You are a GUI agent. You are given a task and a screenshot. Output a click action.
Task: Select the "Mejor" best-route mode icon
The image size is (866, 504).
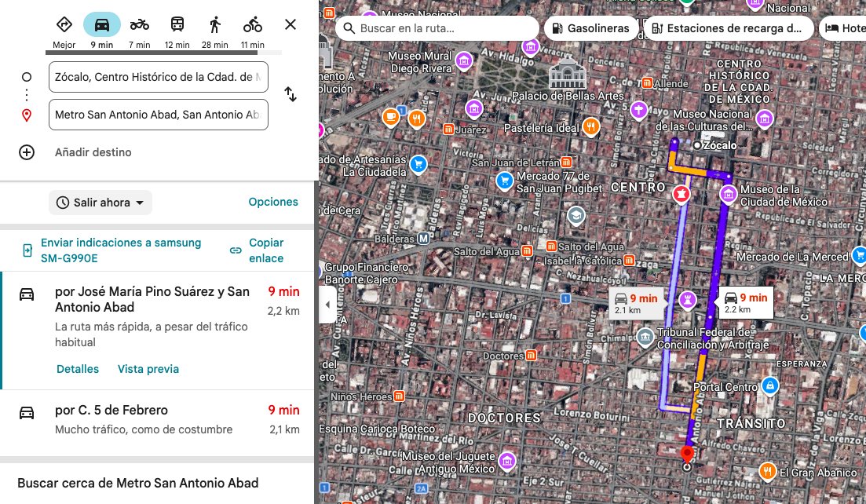(x=64, y=24)
